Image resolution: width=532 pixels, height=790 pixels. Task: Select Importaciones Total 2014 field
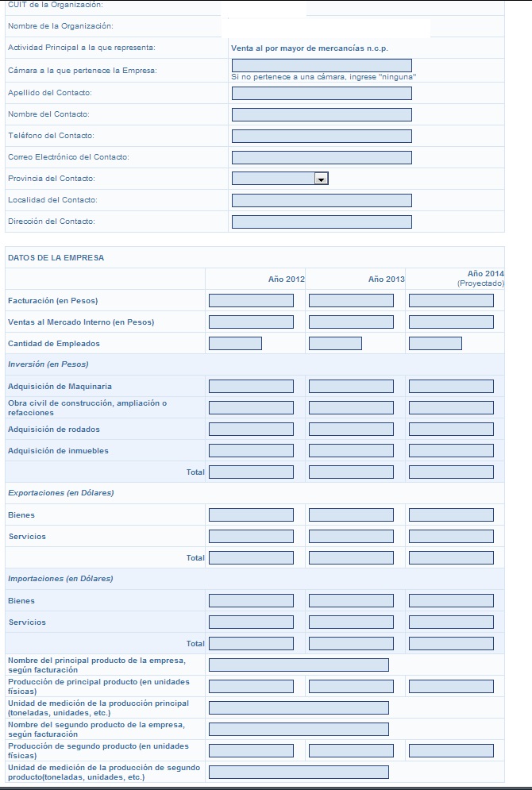tap(451, 643)
